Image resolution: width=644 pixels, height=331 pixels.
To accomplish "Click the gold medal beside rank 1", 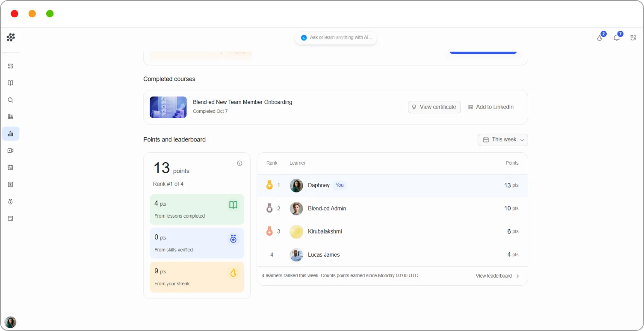I will click(x=269, y=185).
